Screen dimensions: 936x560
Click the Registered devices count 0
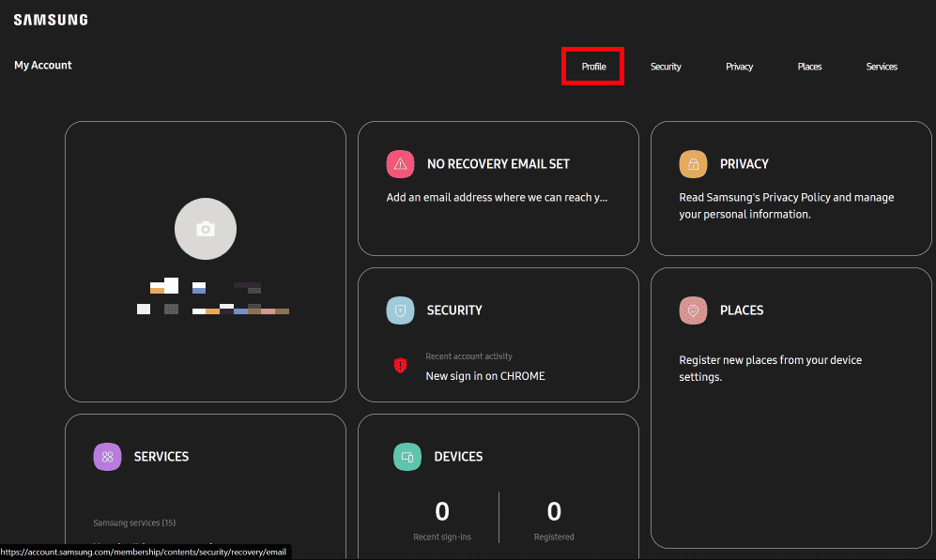point(554,512)
